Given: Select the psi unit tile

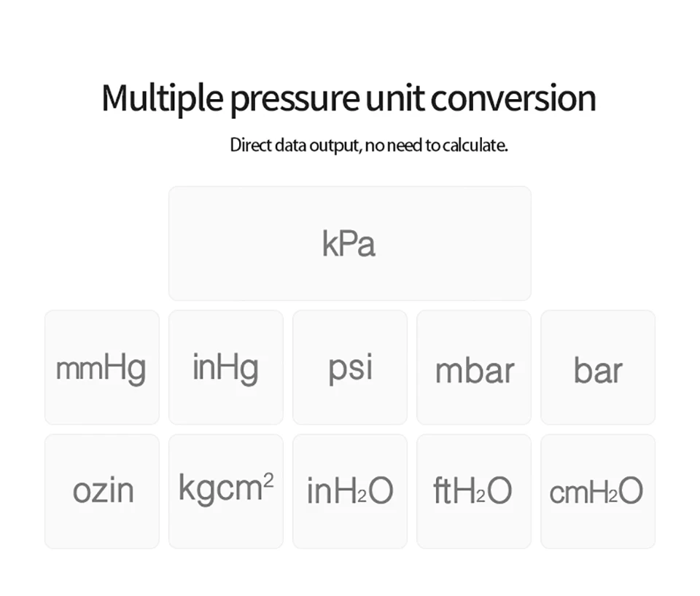Looking at the screenshot, I should [x=350, y=368].
